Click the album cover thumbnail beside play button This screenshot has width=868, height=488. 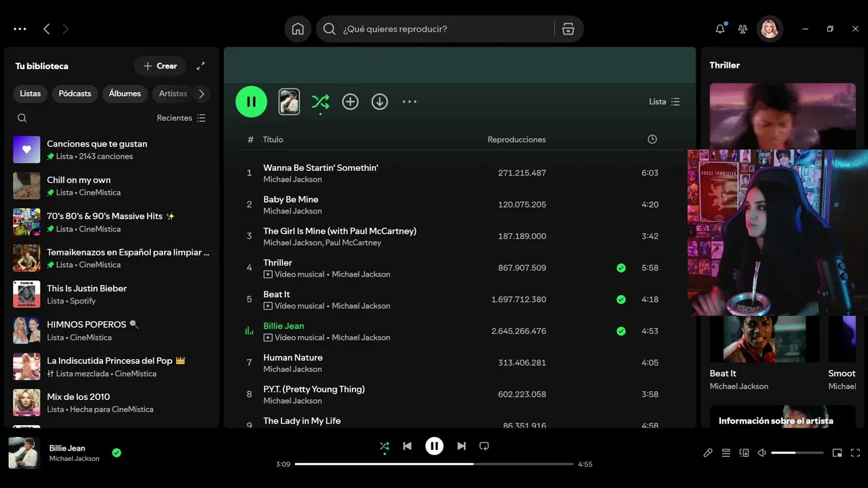(289, 102)
